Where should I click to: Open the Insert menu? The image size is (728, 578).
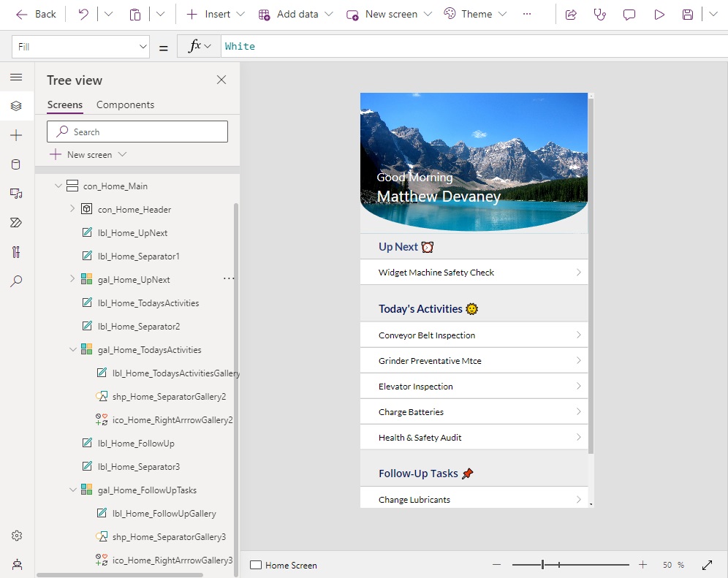216,15
